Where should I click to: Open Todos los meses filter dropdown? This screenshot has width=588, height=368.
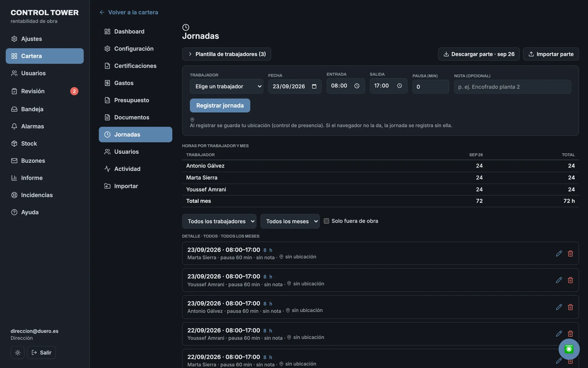tap(290, 221)
